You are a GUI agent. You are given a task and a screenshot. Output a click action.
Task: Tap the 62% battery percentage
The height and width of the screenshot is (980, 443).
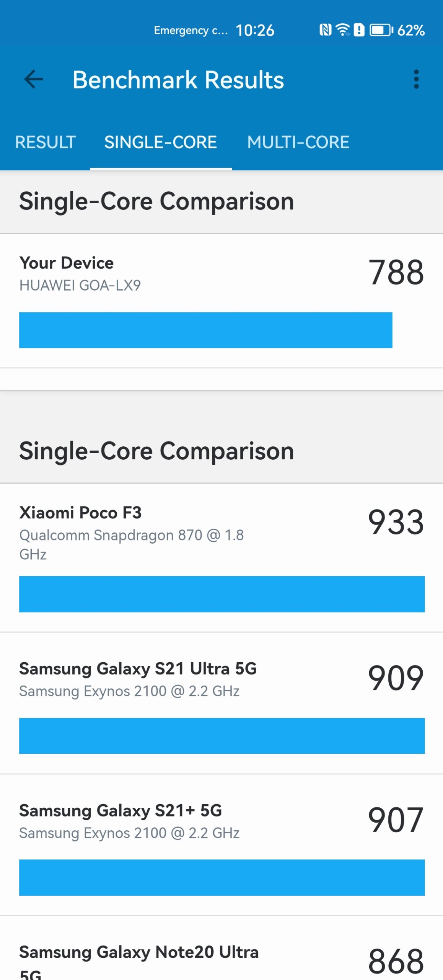pyautogui.click(x=411, y=30)
